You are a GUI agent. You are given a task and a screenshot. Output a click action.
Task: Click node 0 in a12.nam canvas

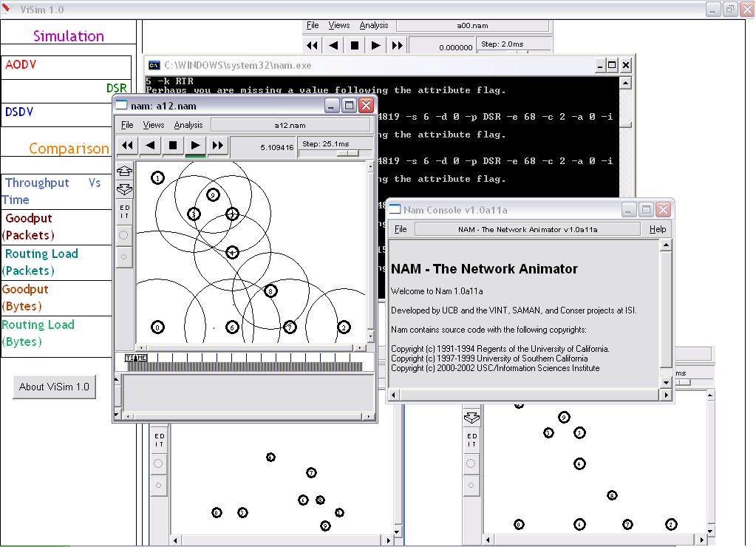click(157, 327)
